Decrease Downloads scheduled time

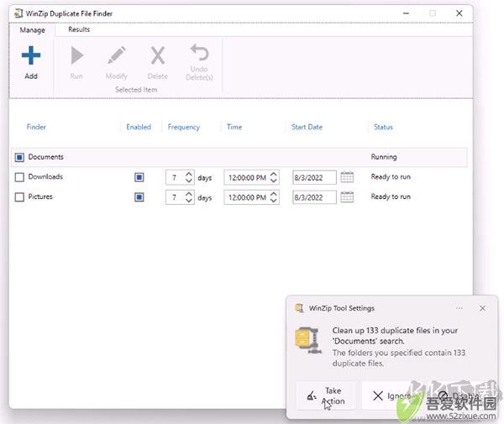coord(274,181)
